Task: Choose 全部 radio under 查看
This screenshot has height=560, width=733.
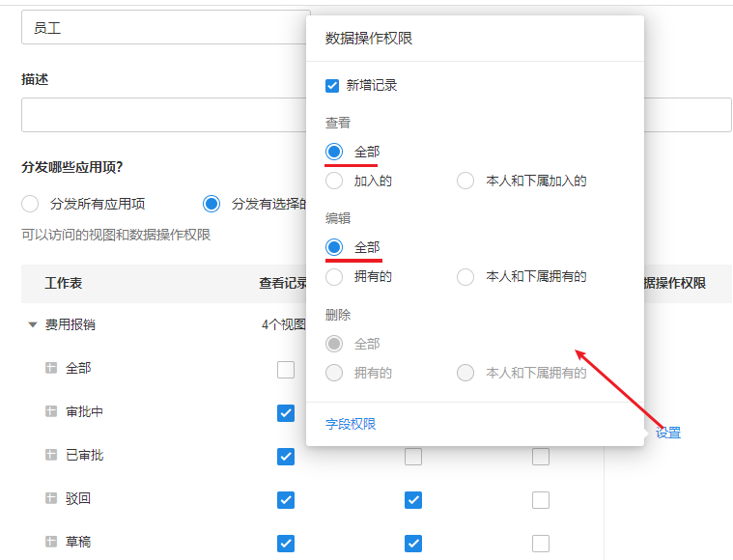Action: coord(334,152)
